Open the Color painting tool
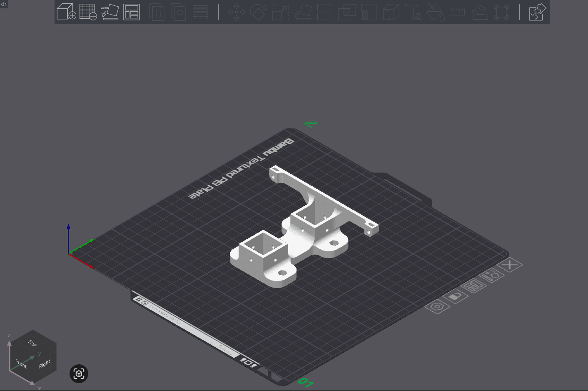The image size is (588, 391). click(435, 12)
